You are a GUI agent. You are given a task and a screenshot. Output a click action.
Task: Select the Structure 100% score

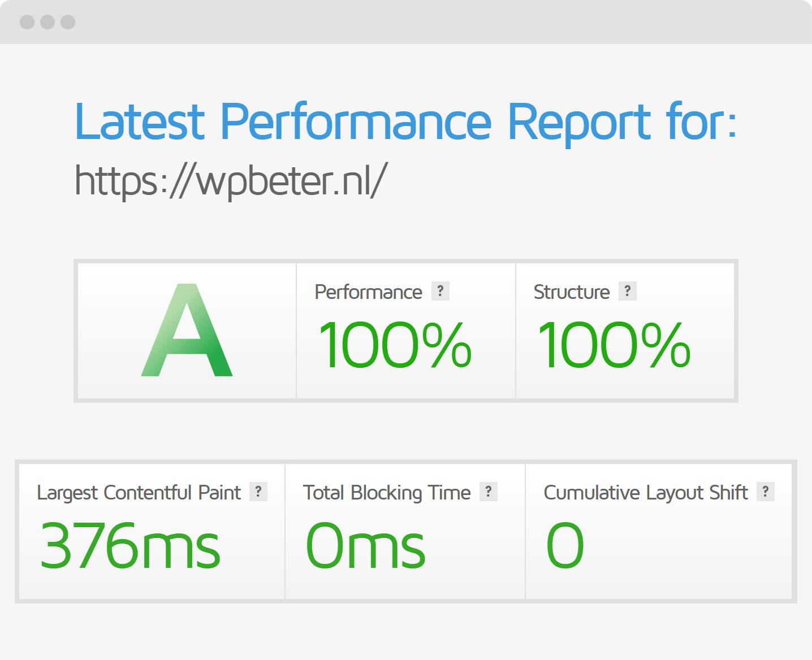[x=614, y=345]
